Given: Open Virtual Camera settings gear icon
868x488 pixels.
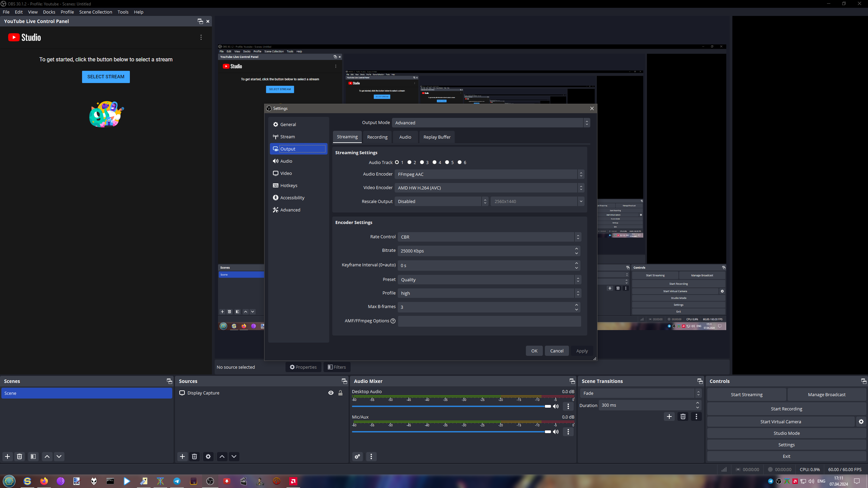Looking at the screenshot, I should [x=861, y=422].
